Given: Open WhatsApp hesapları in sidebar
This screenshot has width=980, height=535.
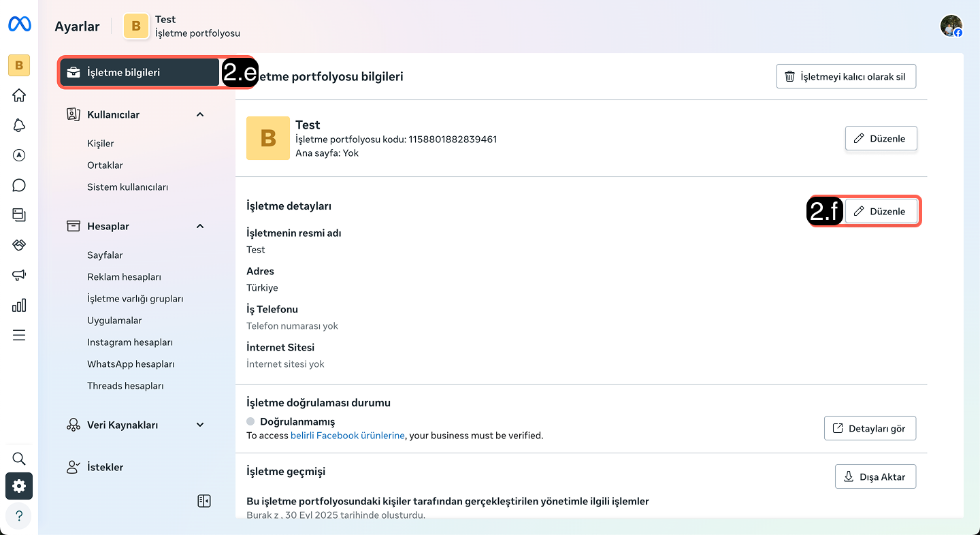Looking at the screenshot, I should tap(131, 364).
